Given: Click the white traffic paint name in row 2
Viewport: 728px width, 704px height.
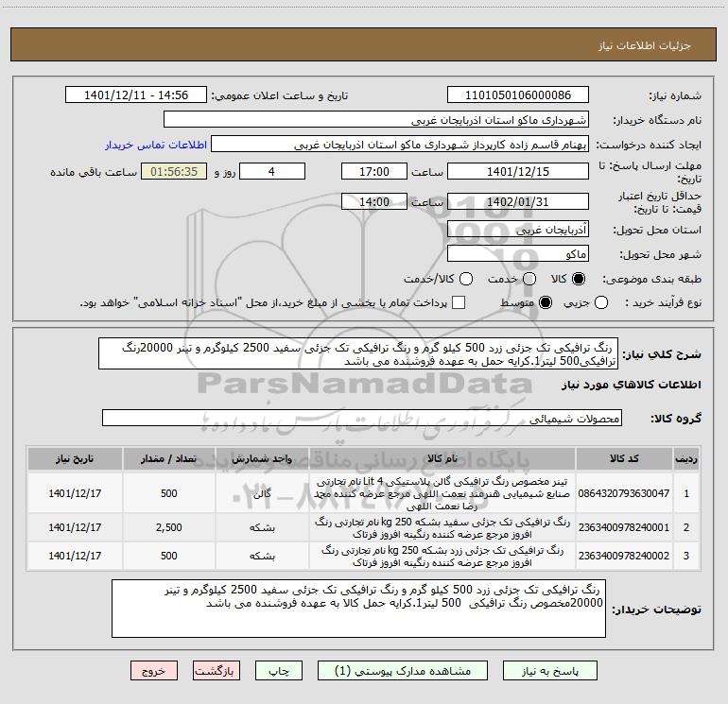Looking at the screenshot, I should 442,527.
